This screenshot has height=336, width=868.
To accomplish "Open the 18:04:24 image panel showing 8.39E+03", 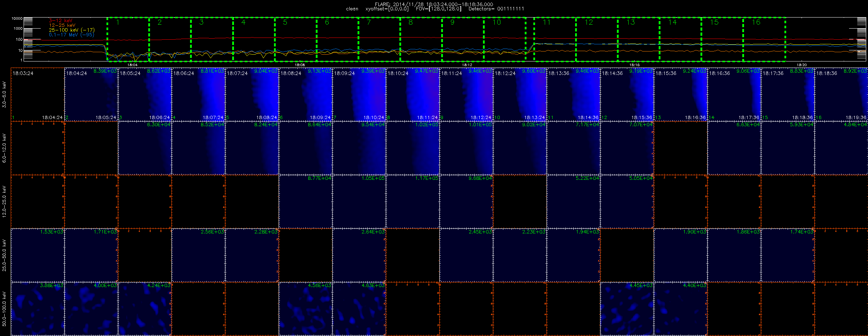I will (x=91, y=94).
